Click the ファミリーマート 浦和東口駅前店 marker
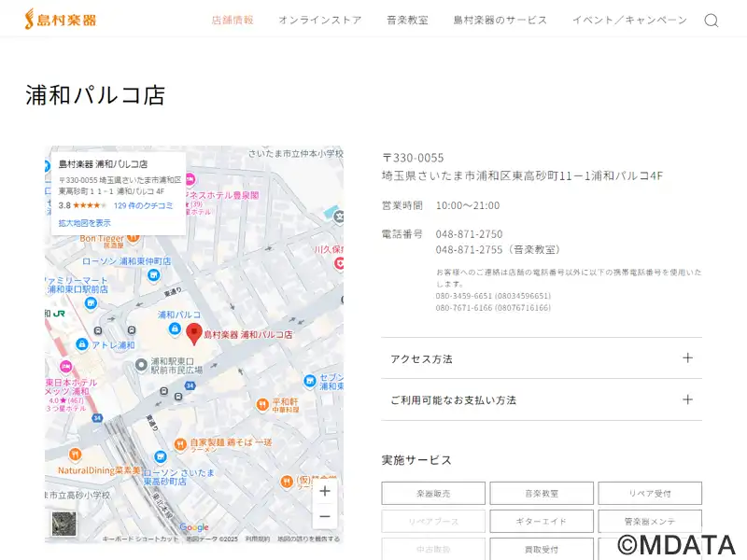747x560 pixels. (x=91, y=302)
